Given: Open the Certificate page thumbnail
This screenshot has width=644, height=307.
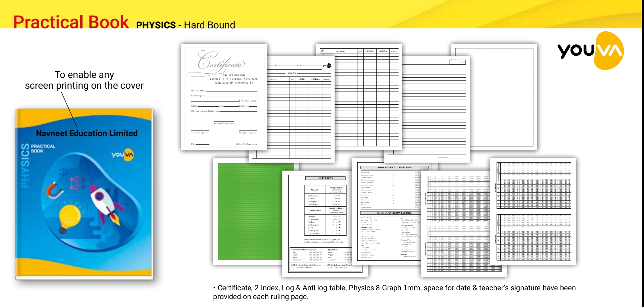Looking at the screenshot, I should pyautogui.click(x=224, y=97).
